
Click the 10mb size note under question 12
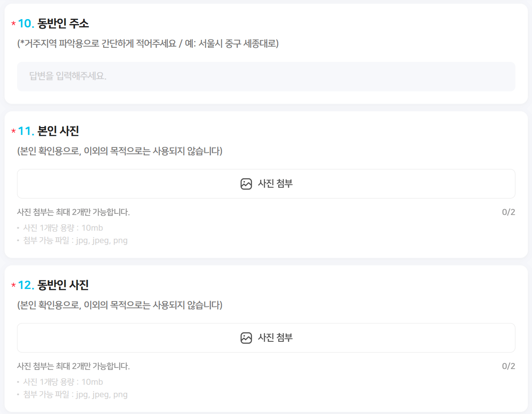coord(65,382)
